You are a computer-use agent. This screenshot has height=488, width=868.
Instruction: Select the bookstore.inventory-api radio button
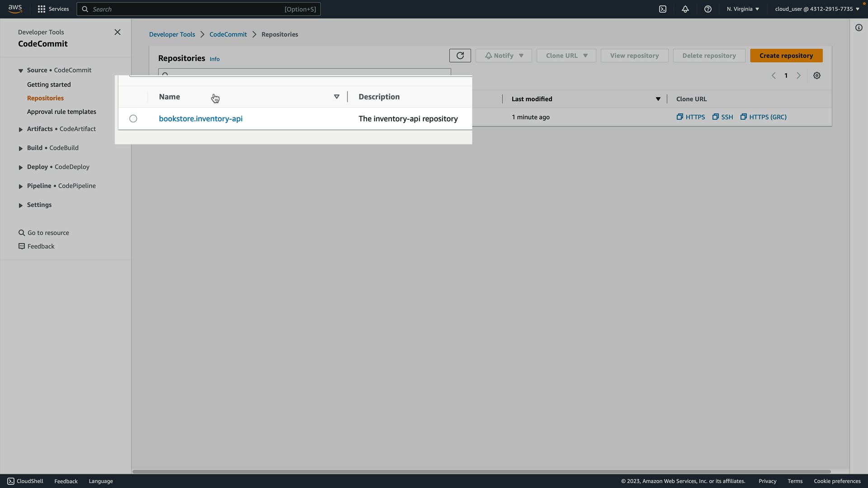133,118
